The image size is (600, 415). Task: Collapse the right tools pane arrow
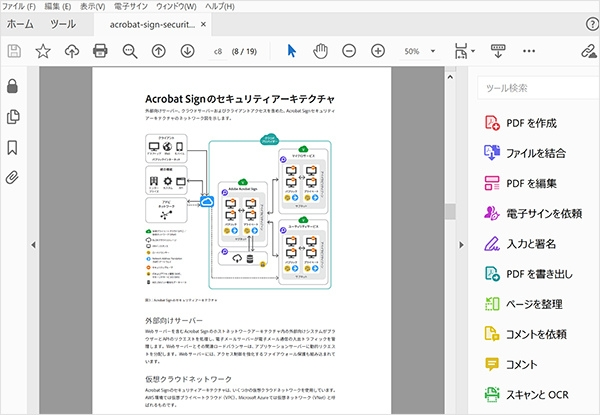461,243
